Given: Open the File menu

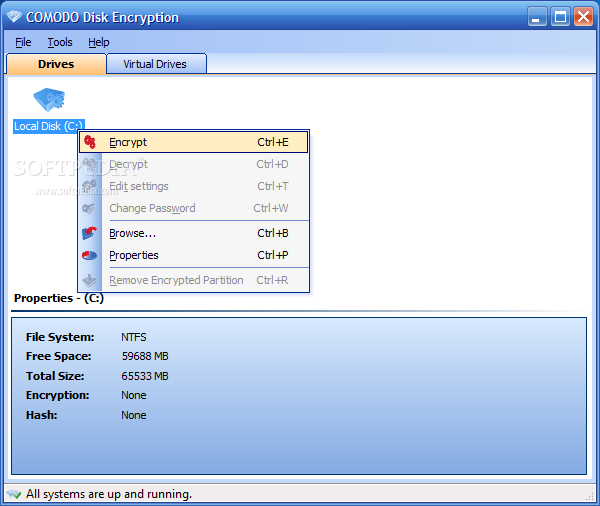Looking at the screenshot, I should point(23,42).
